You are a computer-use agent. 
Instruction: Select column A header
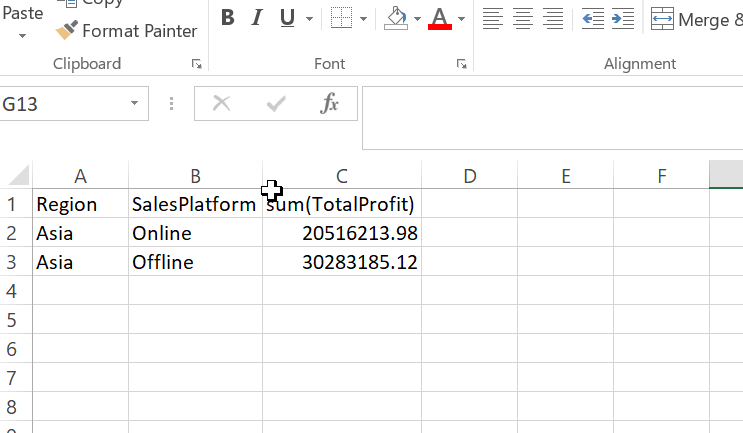81,176
